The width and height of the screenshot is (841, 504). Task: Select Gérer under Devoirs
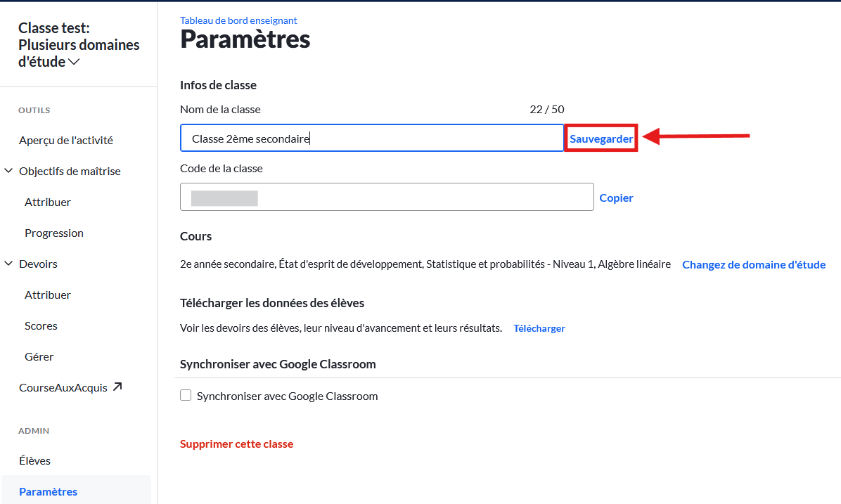(39, 356)
